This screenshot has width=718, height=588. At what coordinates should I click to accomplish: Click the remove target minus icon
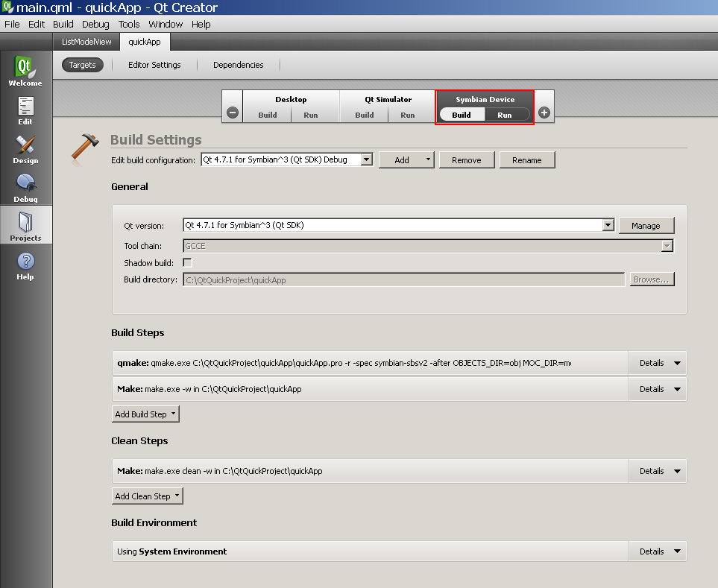point(233,113)
